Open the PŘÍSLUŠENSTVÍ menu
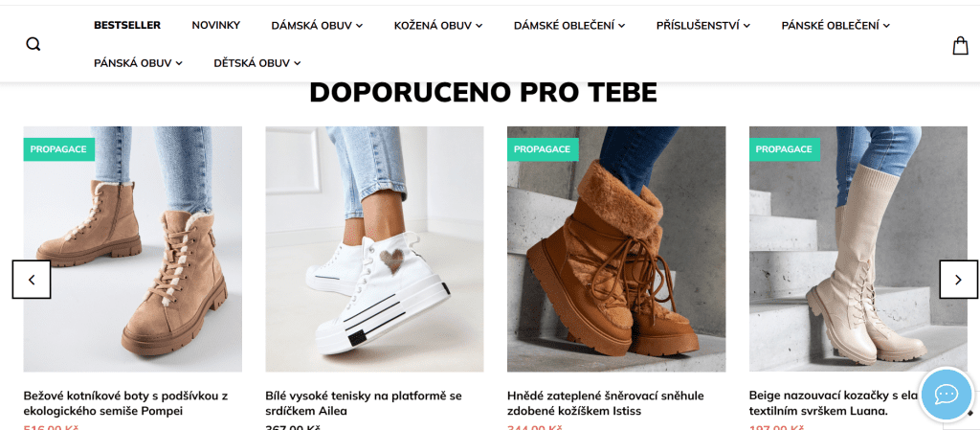The image size is (980, 430). [x=703, y=26]
